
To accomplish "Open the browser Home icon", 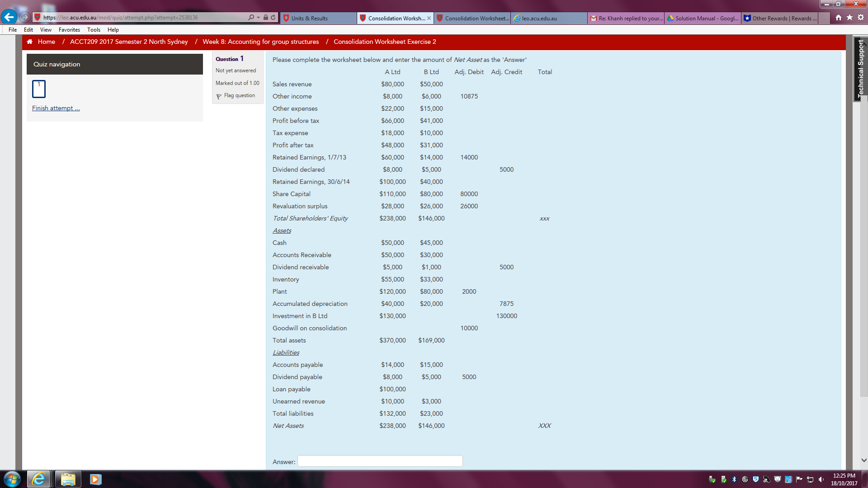I will tap(839, 18).
